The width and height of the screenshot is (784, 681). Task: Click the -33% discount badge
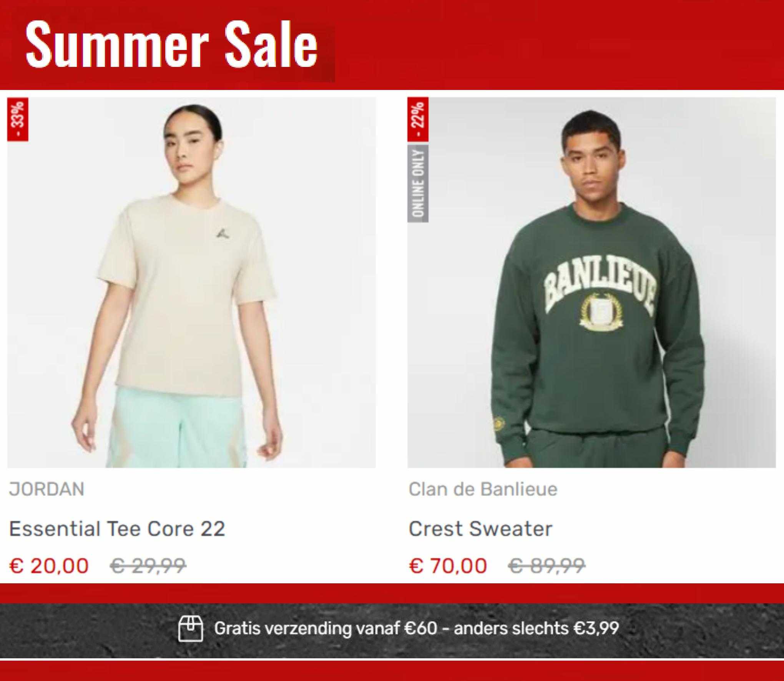coord(18,120)
